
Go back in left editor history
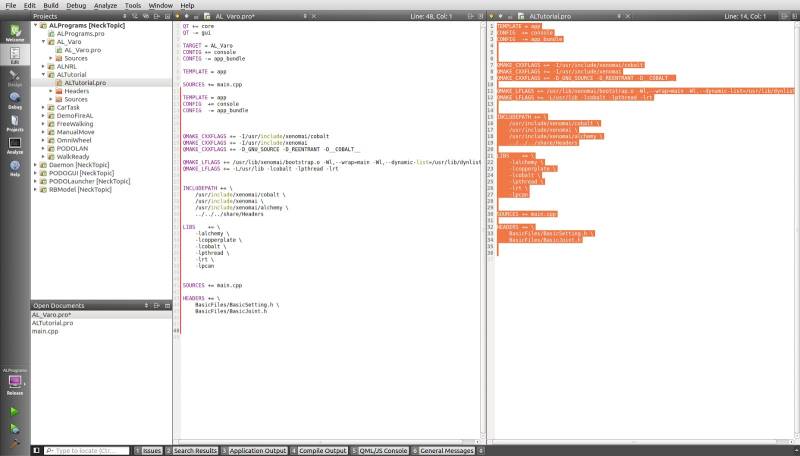[x=178, y=16]
